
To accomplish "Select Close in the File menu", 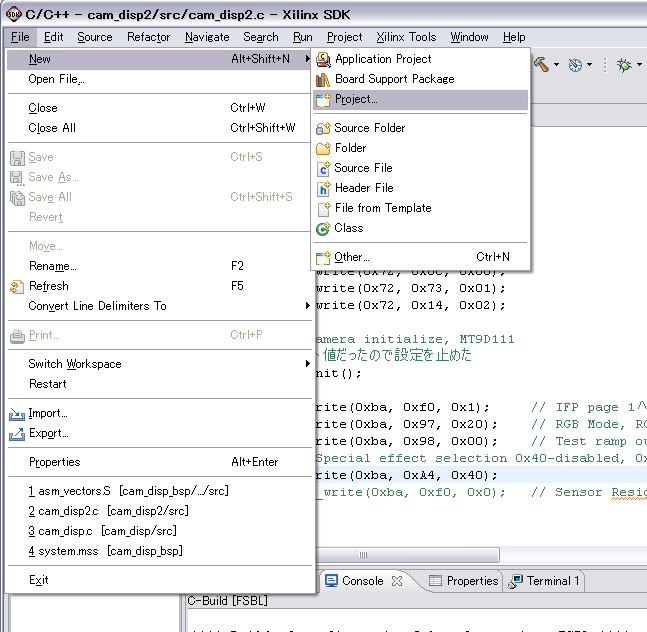I will pyautogui.click(x=159, y=108).
